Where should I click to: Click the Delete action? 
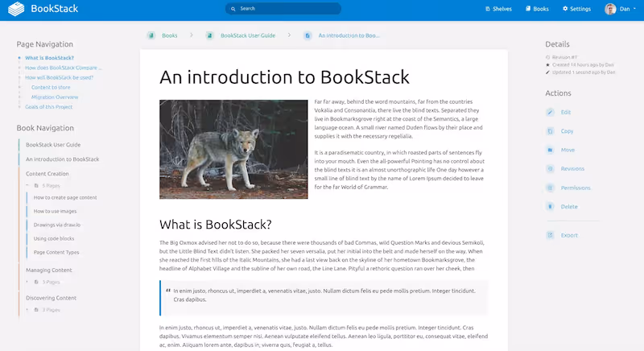click(x=569, y=207)
